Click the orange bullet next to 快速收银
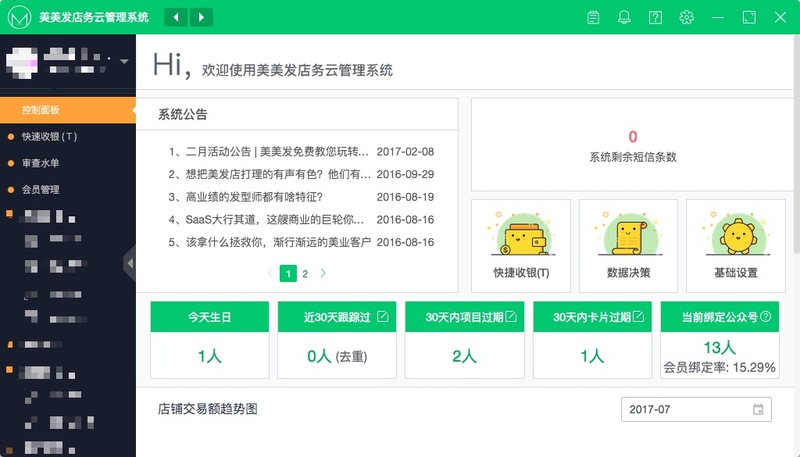 coord(11,136)
